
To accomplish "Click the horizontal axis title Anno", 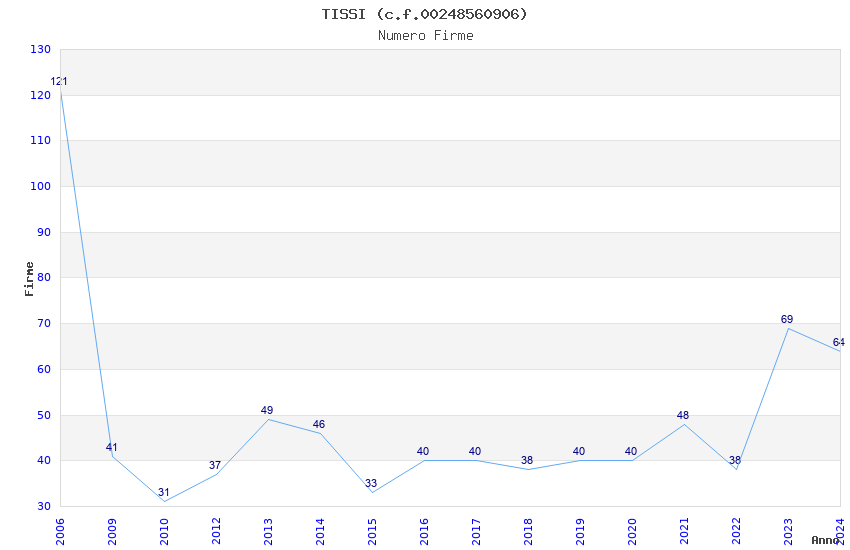I will coord(825,540).
